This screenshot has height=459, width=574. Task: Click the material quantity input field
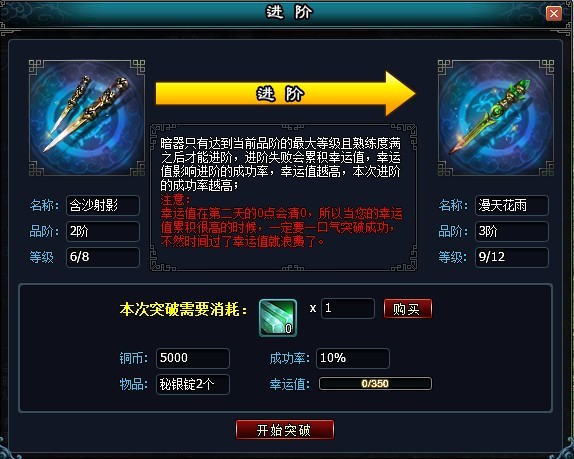(348, 308)
